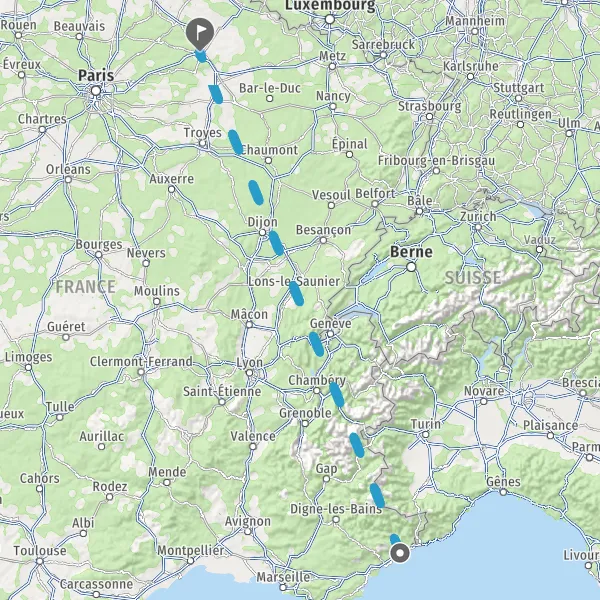Image resolution: width=600 pixels, height=600 pixels.
Task: Click the Lyon city marker
Action: 249,373
